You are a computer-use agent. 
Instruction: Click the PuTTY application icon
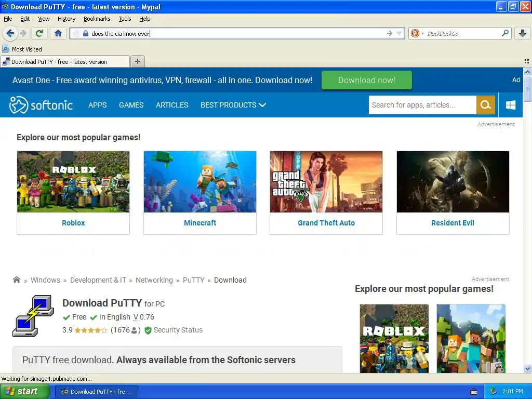tap(33, 316)
